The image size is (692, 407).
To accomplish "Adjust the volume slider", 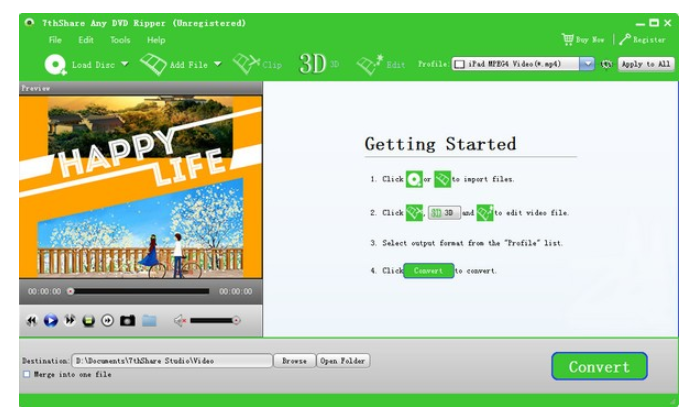I will tap(215, 320).
